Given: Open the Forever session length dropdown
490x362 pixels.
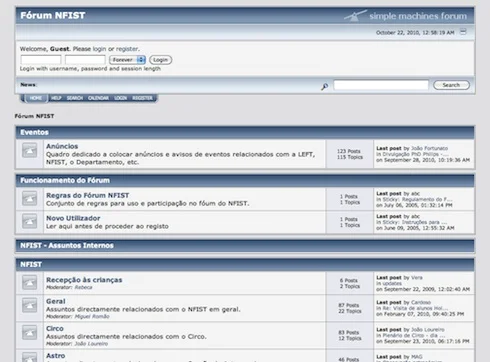Looking at the screenshot, I should coord(128,60).
